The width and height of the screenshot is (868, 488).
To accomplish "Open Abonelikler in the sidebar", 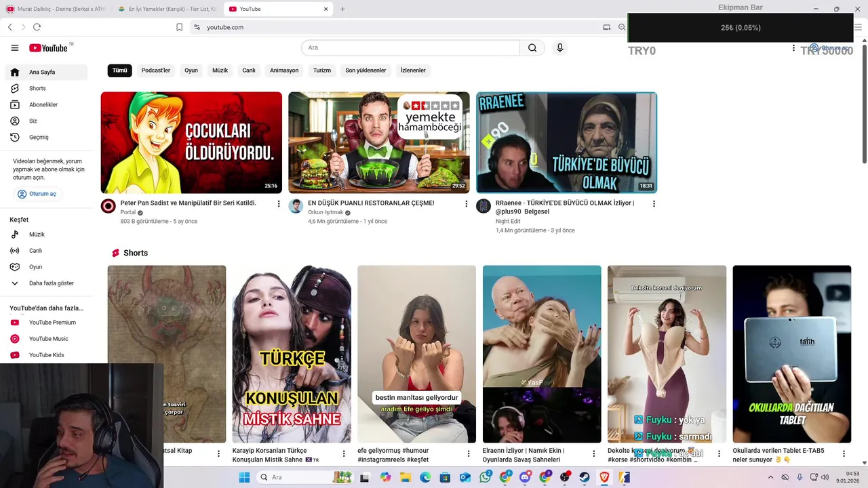I will [x=46, y=104].
